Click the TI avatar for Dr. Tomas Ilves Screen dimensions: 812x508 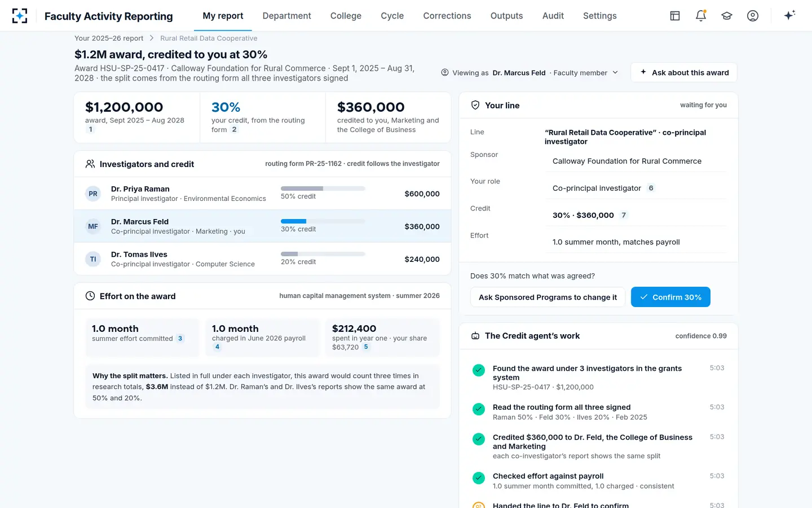click(93, 259)
